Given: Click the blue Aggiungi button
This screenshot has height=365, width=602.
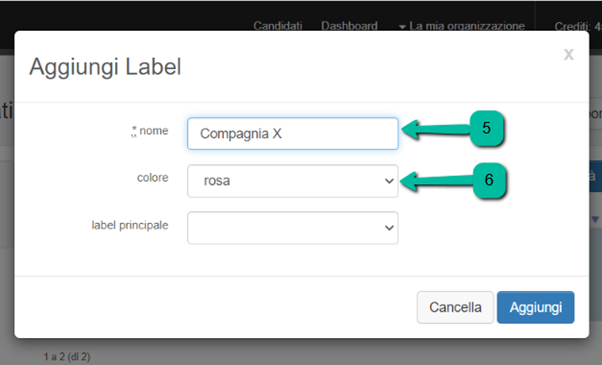Looking at the screenshot, I should click(x=536, y=307).
